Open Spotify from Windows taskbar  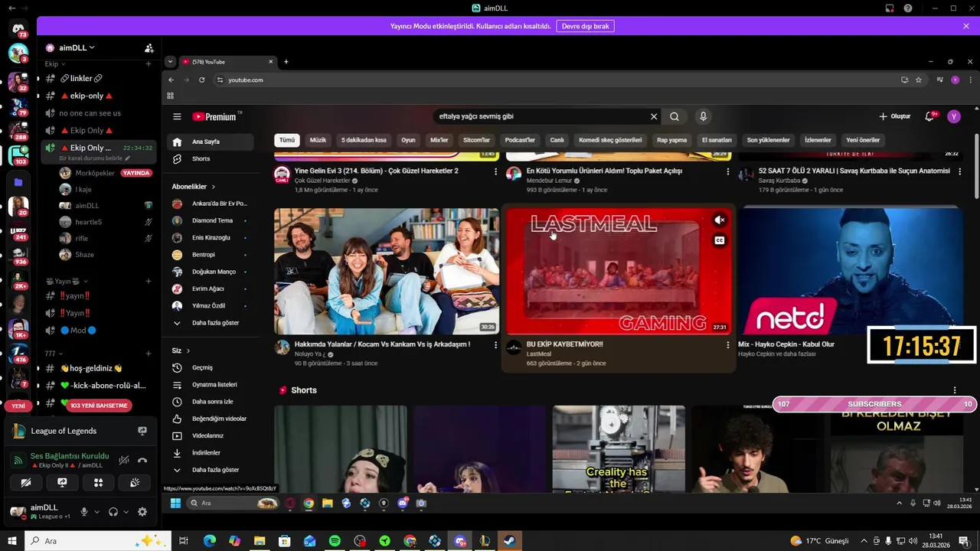[335, 541]
